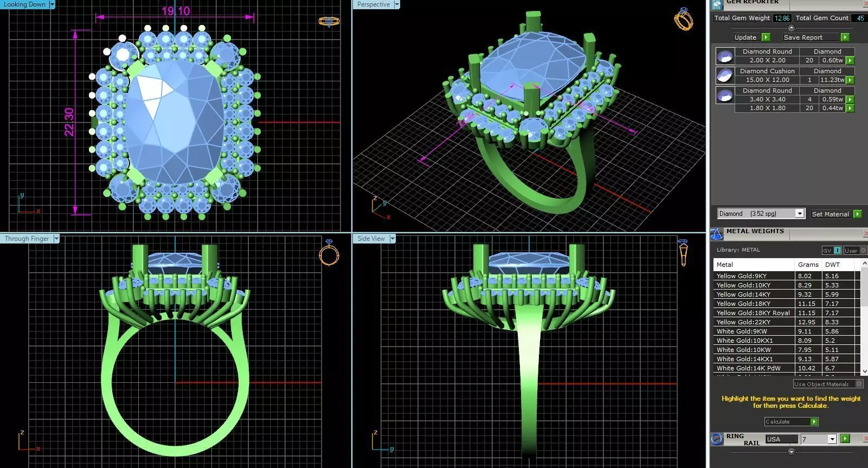868x468 pixels.
Task: Open the Perspective view dropdown arrow
Action: click(397, 4)
